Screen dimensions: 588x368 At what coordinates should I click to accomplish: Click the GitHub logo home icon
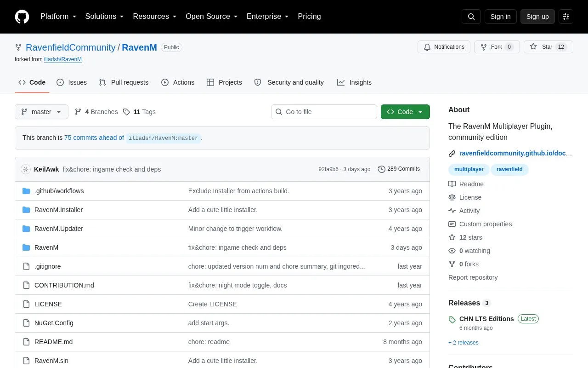(22, 17)
